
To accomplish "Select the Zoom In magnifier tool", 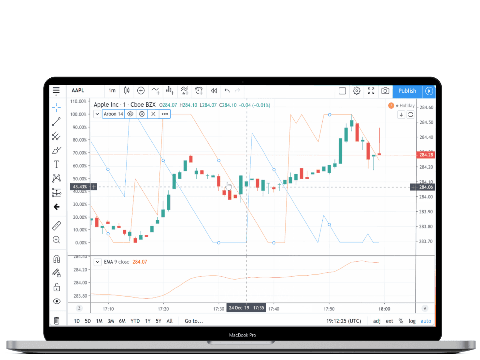I will click(x=56, y=240).
